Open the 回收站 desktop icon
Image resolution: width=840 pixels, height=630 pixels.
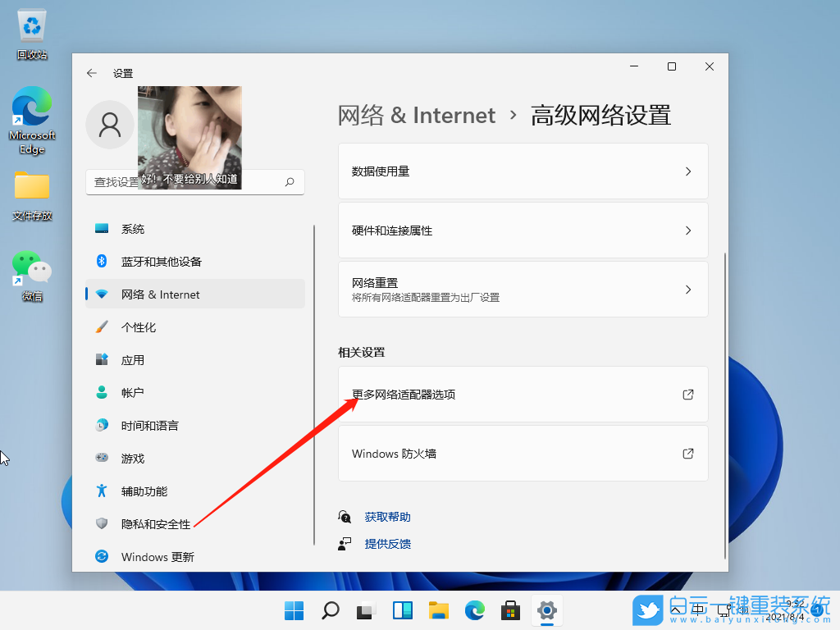pos(31,25)
